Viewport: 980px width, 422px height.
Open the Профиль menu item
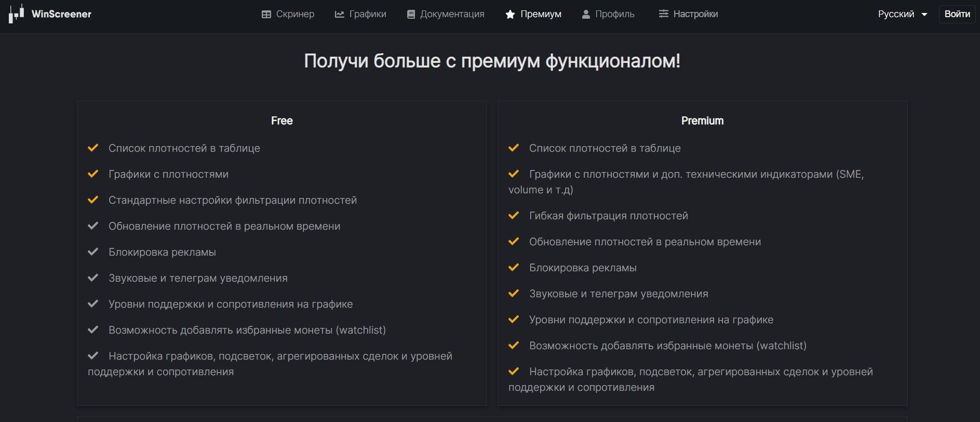(615, 14)
